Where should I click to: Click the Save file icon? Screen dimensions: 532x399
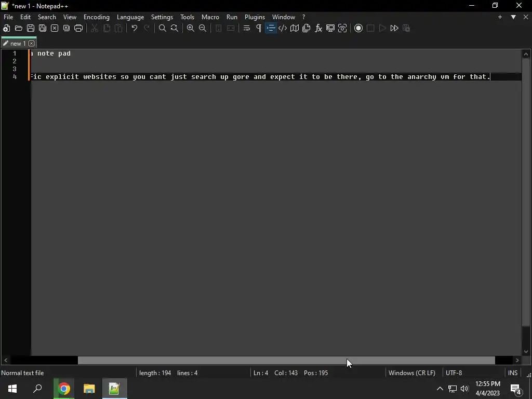[x=31, y=28]
